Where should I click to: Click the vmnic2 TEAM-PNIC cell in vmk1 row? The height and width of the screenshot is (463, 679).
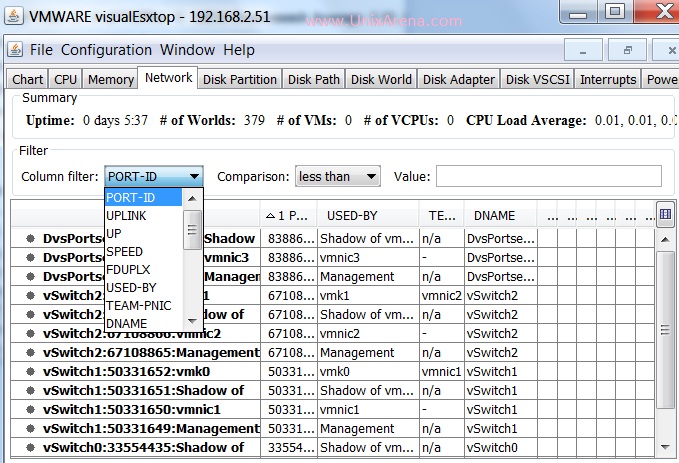click(442, 296)
